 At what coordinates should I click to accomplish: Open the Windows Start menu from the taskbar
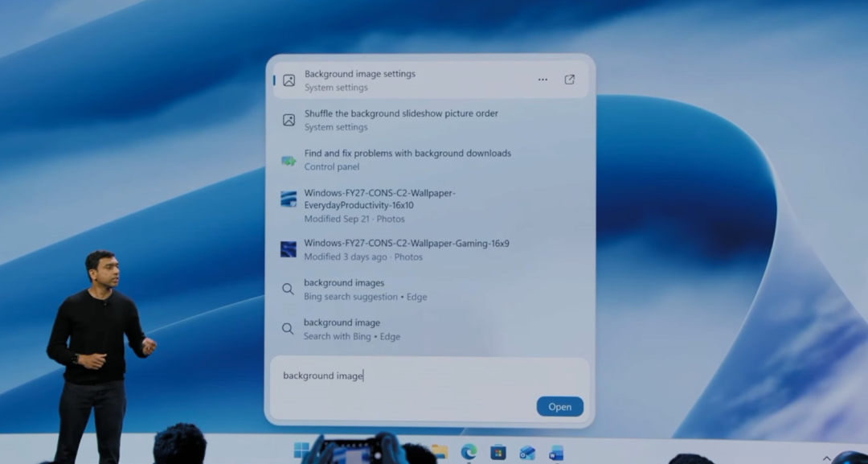301,450
